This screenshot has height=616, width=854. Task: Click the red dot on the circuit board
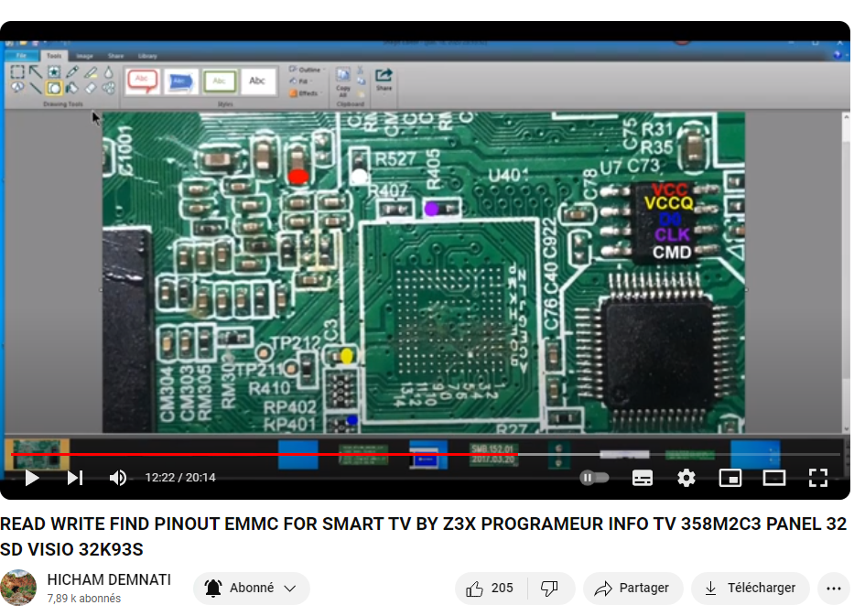(297, 177)
